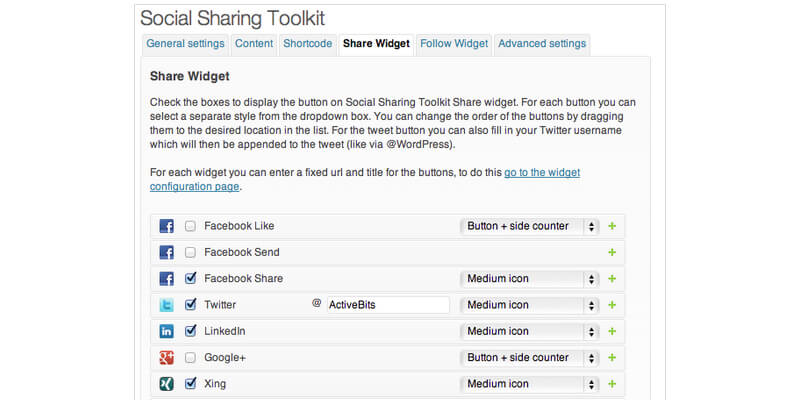Click the Twitter bird icon

167,305
